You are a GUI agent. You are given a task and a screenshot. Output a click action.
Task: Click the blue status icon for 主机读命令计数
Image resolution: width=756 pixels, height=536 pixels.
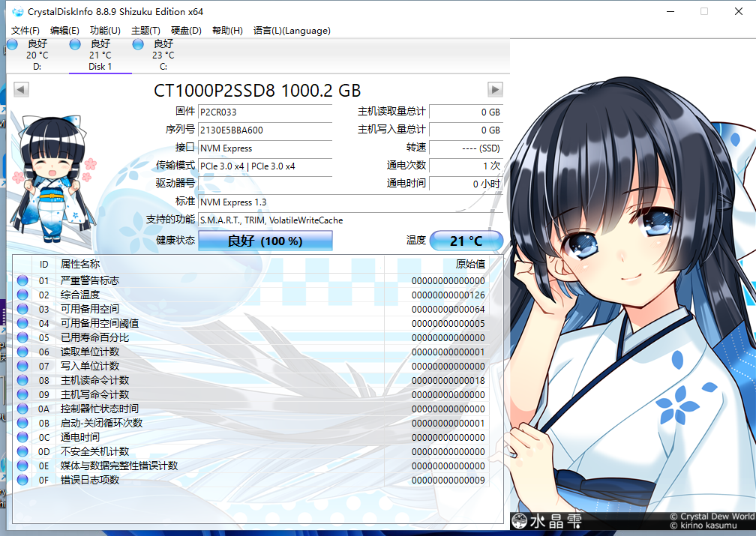coord(22,380)
